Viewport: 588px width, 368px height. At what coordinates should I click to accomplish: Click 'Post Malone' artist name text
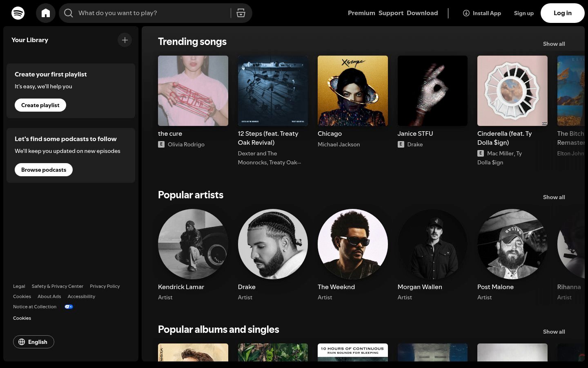click(496, 287)
